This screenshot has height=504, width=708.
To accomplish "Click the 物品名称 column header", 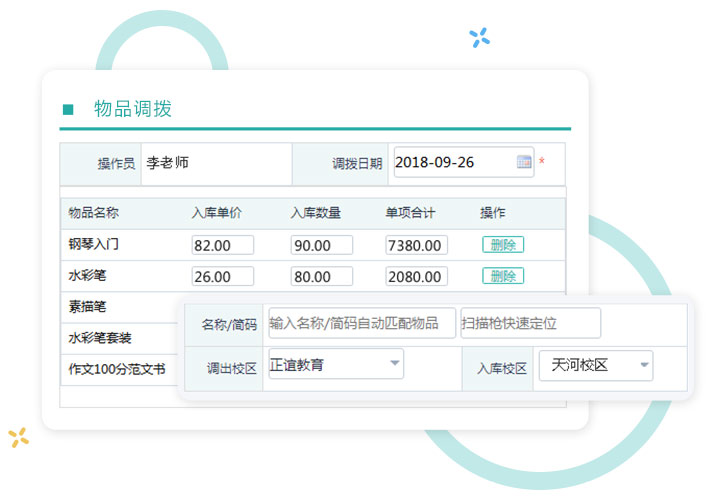I will (x=94, y=213).
